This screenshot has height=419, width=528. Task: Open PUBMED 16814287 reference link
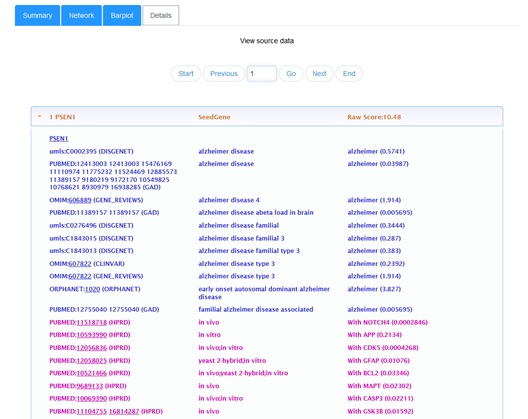coord(124,411)
